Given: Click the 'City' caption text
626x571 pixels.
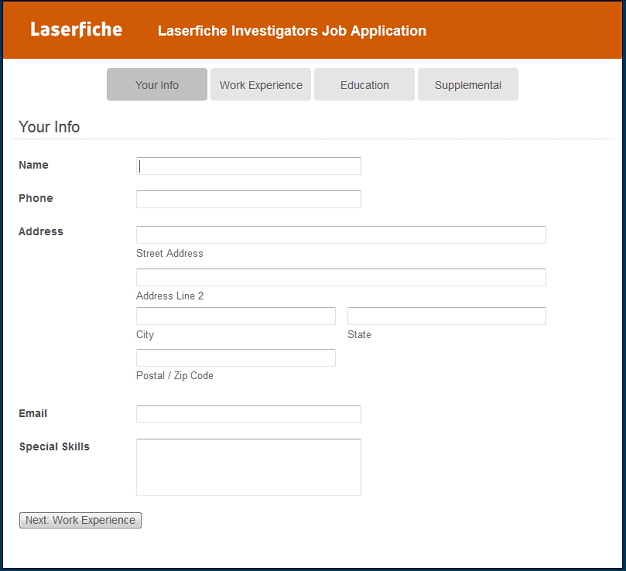Looking at the screenshot, I should coord(145,335).
